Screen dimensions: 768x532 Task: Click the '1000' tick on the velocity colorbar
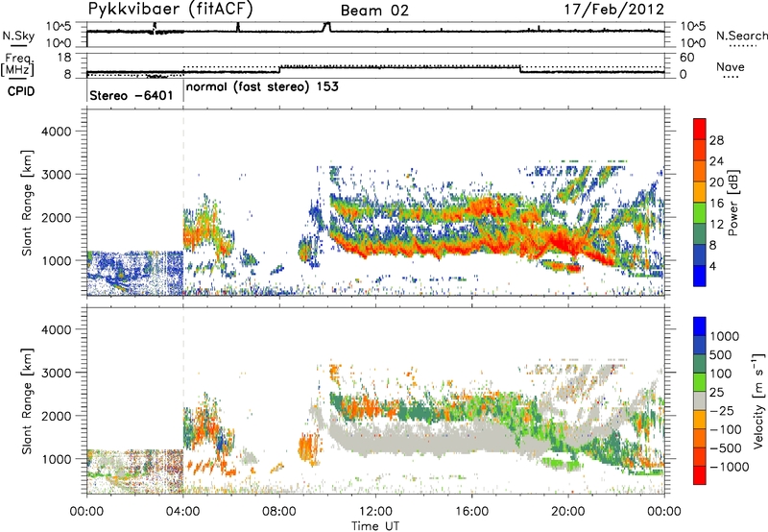725,336
